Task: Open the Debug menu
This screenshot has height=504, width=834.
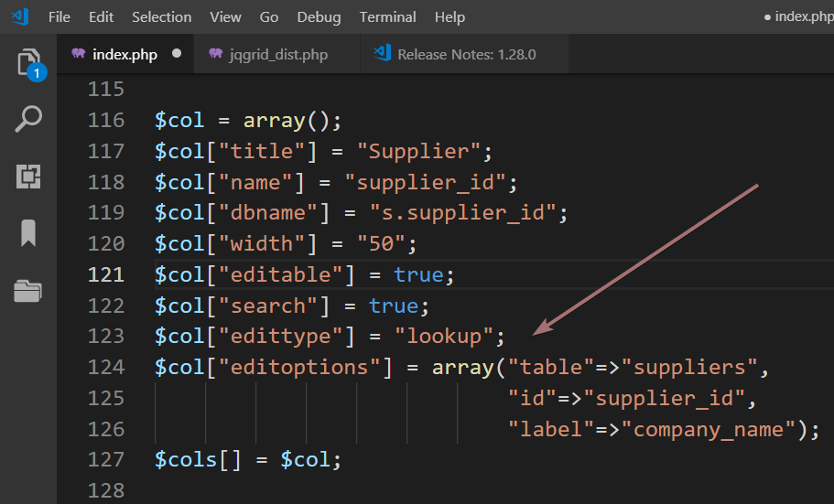Action: [x=319, y=17]
